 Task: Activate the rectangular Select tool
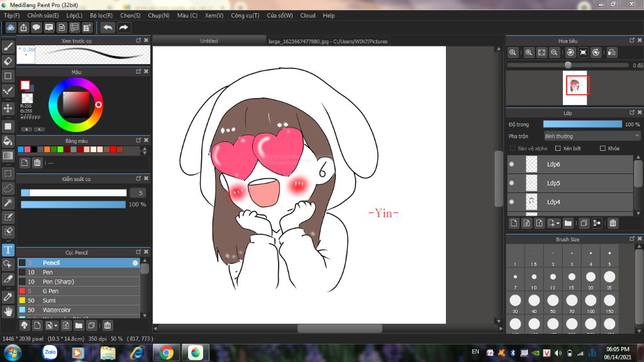pos(8,173)
